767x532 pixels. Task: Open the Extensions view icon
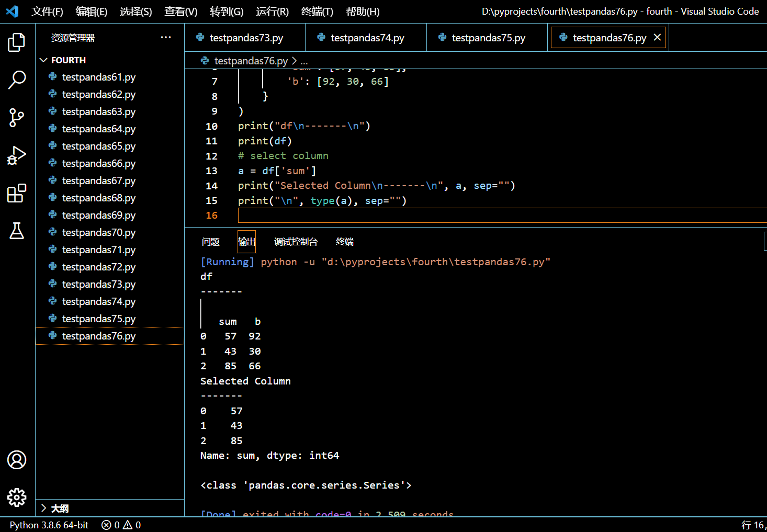tap(17, 193)
